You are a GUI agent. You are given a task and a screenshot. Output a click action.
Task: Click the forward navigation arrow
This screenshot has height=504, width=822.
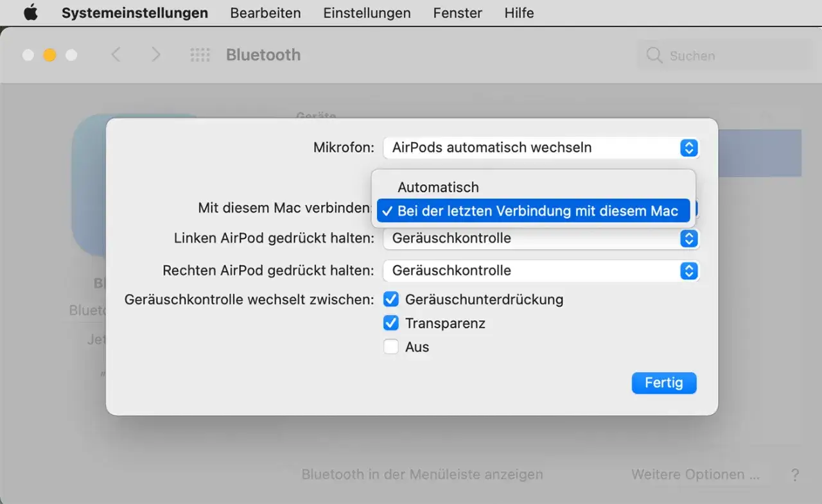coord(156,55)
